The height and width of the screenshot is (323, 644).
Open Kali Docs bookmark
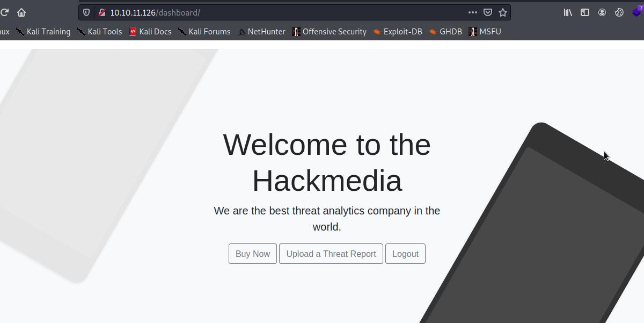pyautogui.click(x=150, y=32)
